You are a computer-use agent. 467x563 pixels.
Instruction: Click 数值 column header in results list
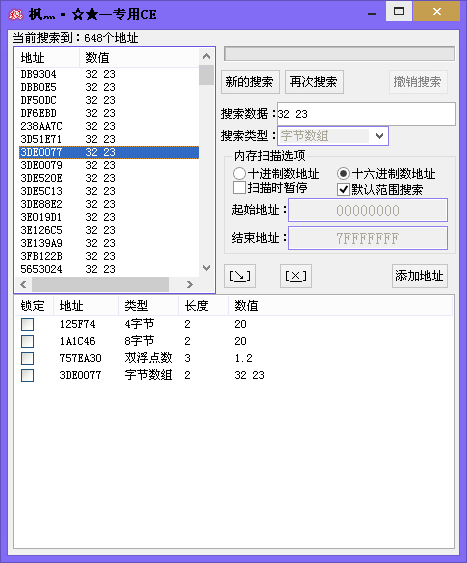pyautogui.click(x=139, y=57)
